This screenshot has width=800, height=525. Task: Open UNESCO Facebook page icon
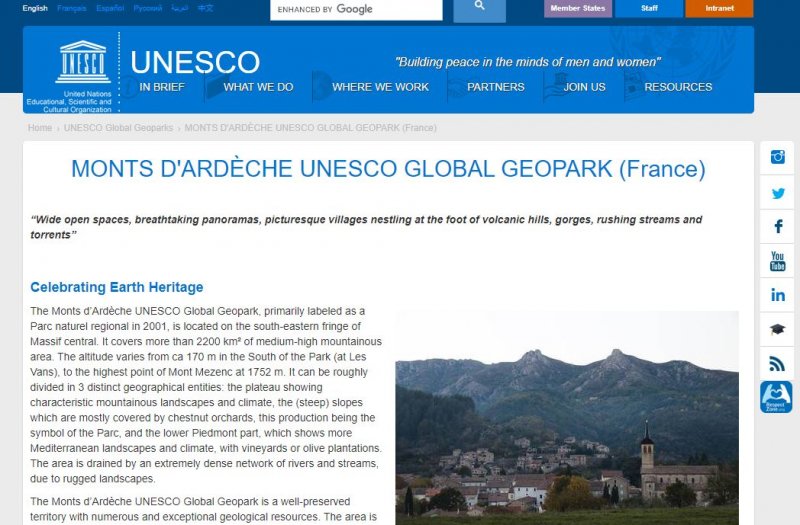click(777, 227)
